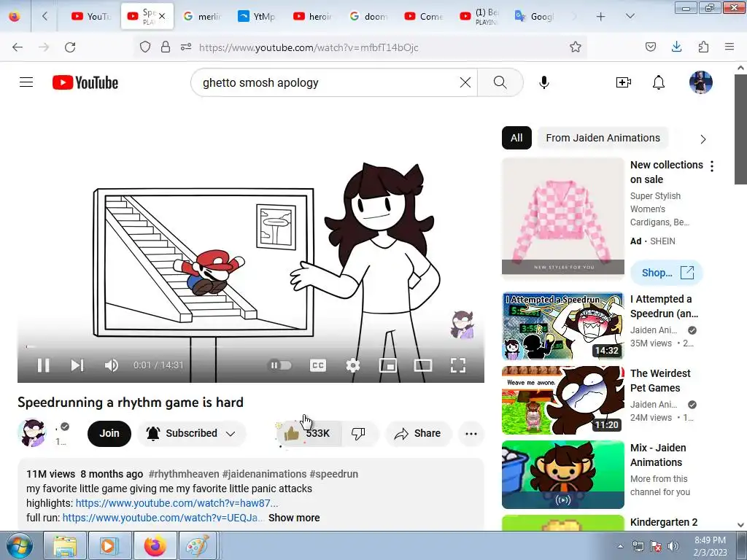This screenshot has width=747, height=560.
Task: Expand description with Show more
Action: click(294, 518)
